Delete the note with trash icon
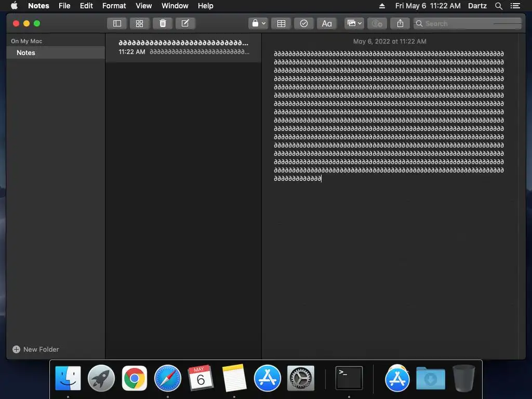 pos(163,23)
